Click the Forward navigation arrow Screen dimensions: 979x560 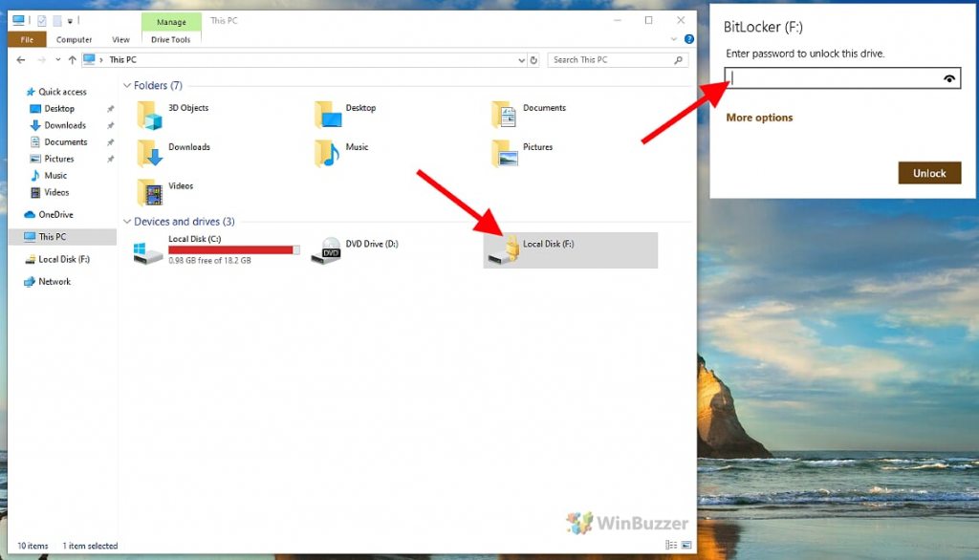tap(41, 60)
